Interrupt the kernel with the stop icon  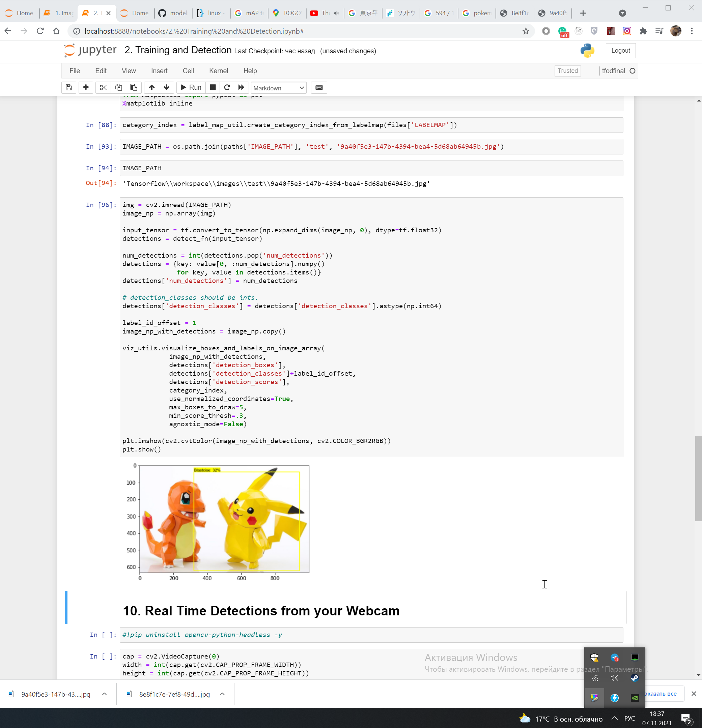pos(213,88)
